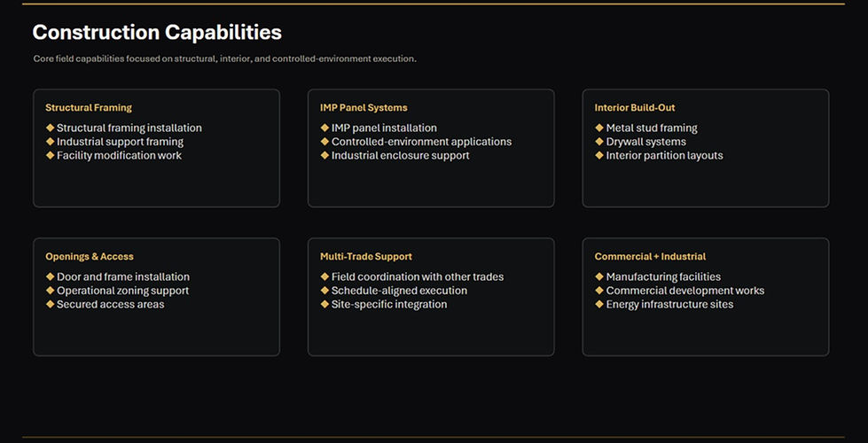Click 'Metal stud framing' list item

click(x=652, y=128)
